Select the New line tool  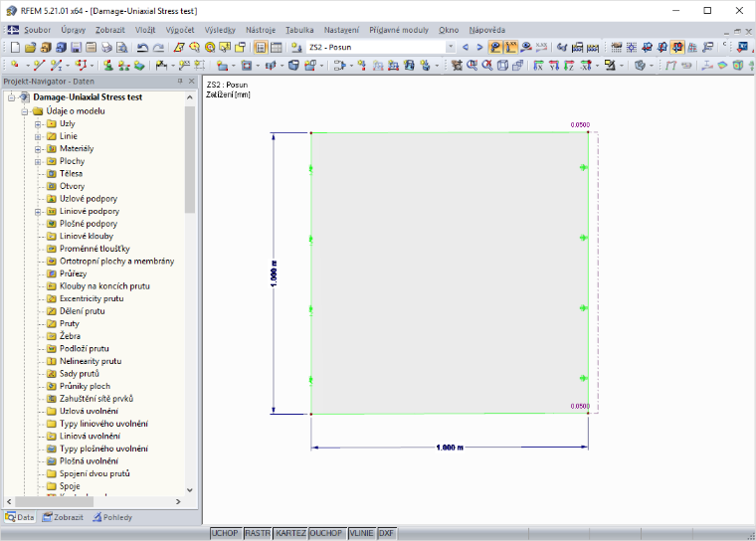point(40,65)
